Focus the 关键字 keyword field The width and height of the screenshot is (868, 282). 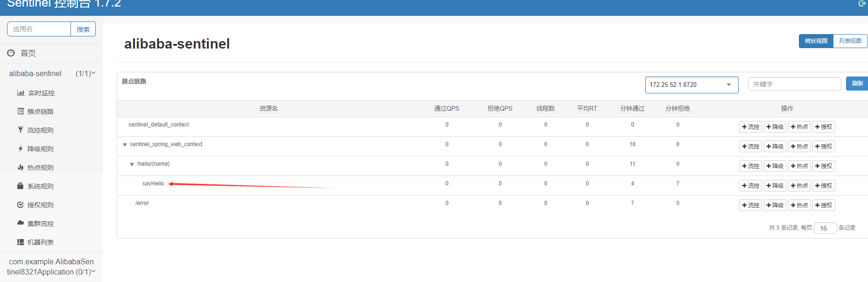point(794,84)
